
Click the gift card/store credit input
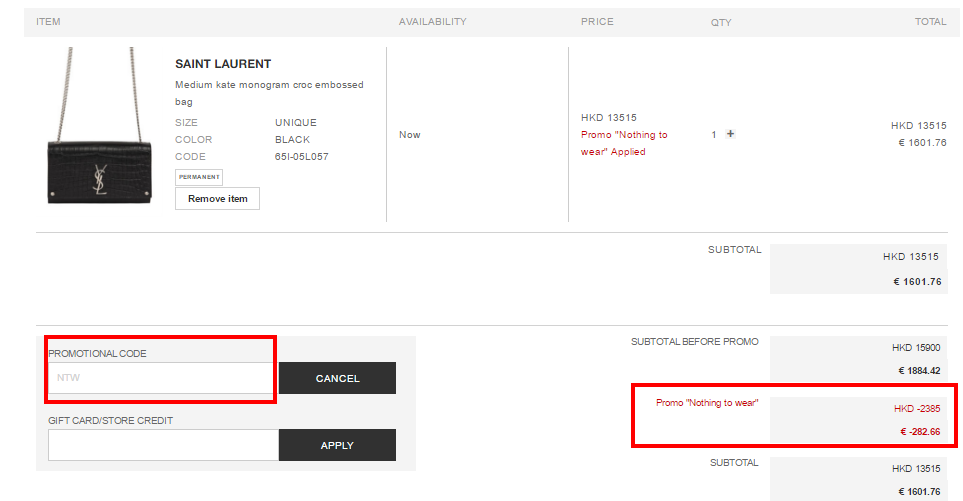pyautogui.click(x=163, y=445)
